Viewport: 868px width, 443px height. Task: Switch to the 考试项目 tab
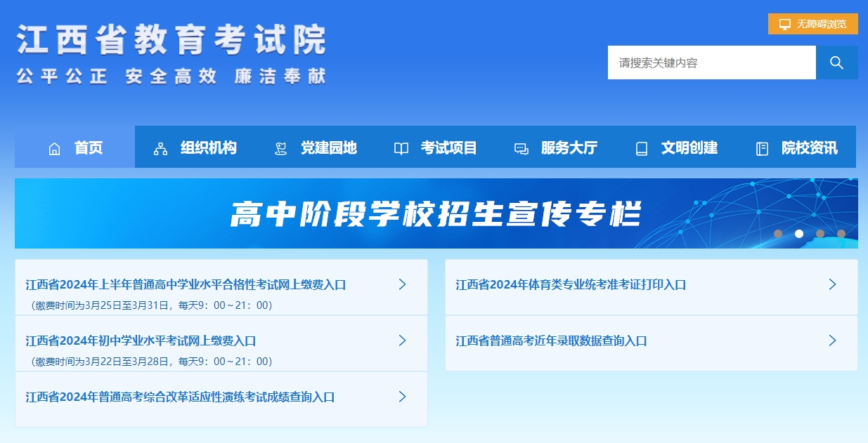(x=448, y=147)
